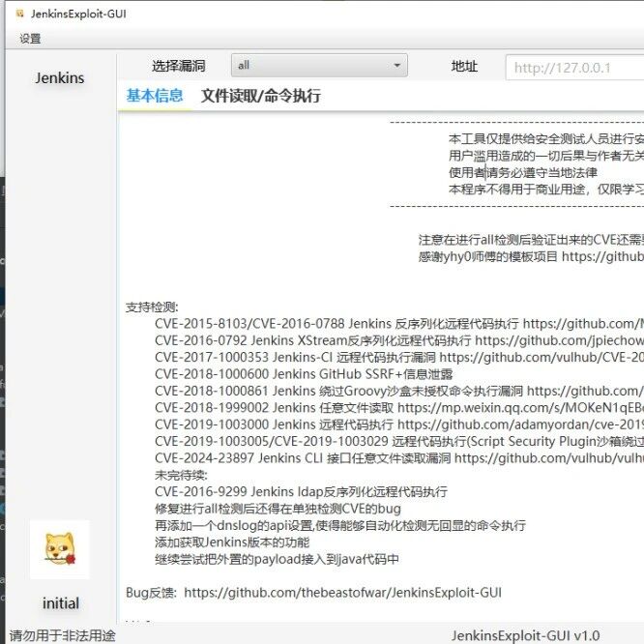Click the doge avatar image
The image size is (644, 644).
click(60, 549)
